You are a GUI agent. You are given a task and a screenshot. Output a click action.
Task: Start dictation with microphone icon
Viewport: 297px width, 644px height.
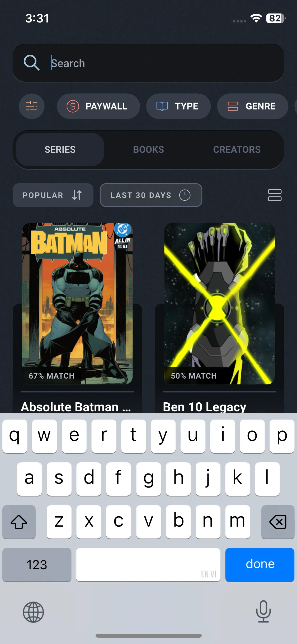(263, 611)
